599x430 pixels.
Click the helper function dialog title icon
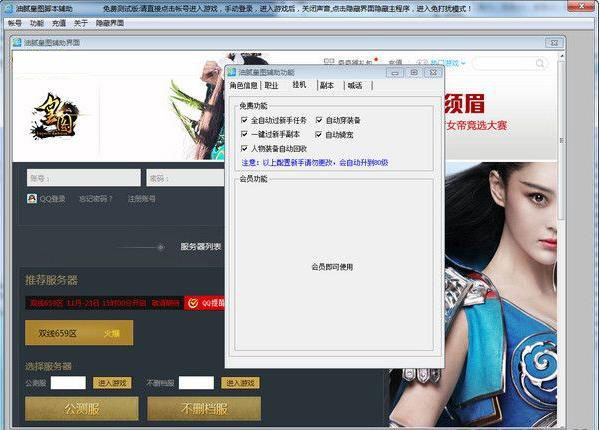pyautogui.click(x=232, y=72)
